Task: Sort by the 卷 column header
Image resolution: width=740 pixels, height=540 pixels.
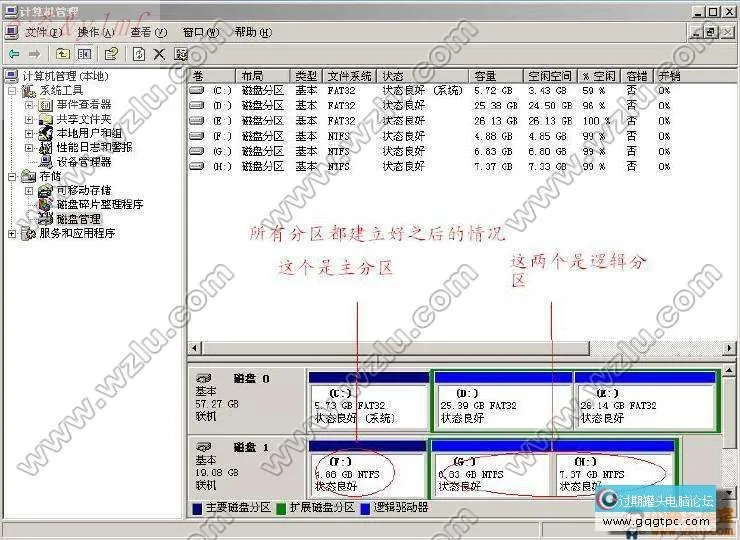Action: click(211, 76)
